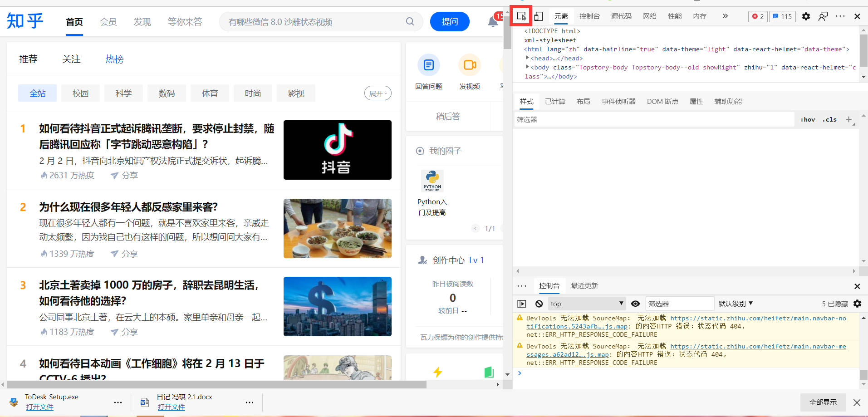Go to 发现 nav item
The image size is (868, 417).
click(x=142, y=22)
